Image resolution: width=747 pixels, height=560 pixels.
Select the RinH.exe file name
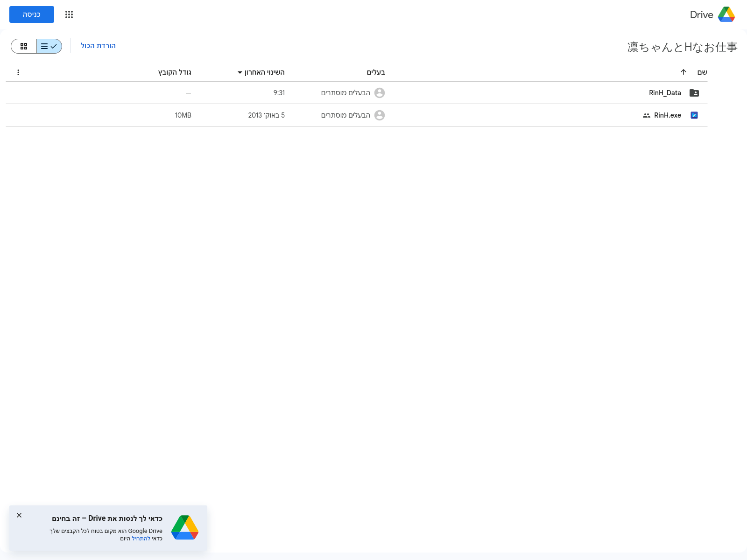(x=668, y=115)
